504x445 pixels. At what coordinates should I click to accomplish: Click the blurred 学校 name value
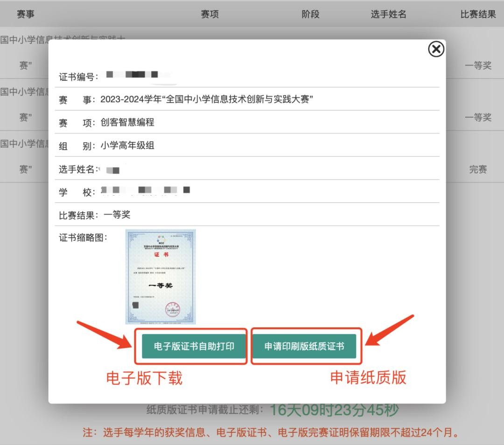(x=145, y=191)
